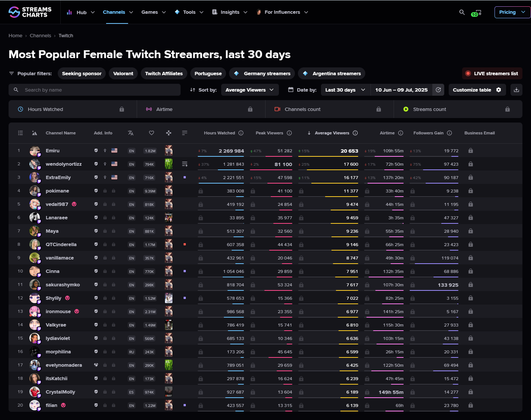The image size is (531, 420).
Task: Click the followers heart column icon
Action: tap(152, 133)
